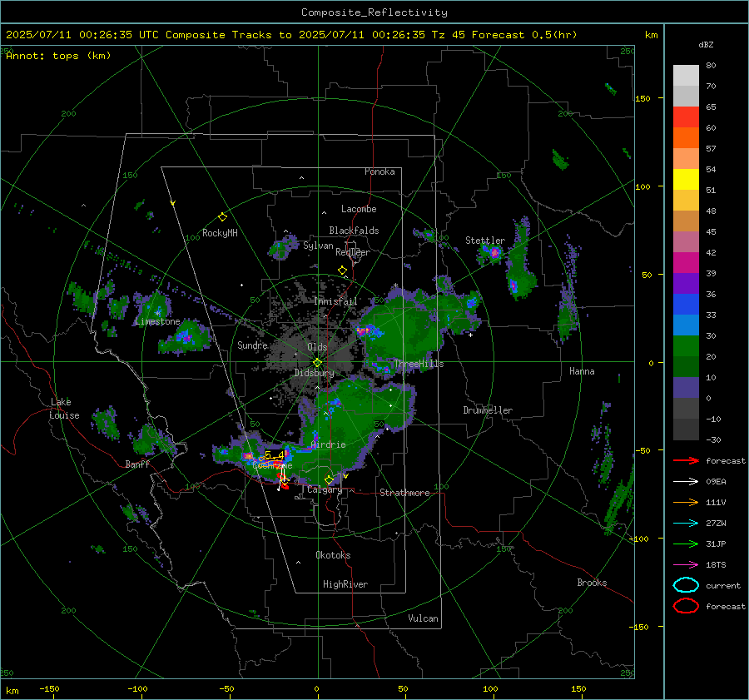Click the Okotoks label

pos(333,555)
